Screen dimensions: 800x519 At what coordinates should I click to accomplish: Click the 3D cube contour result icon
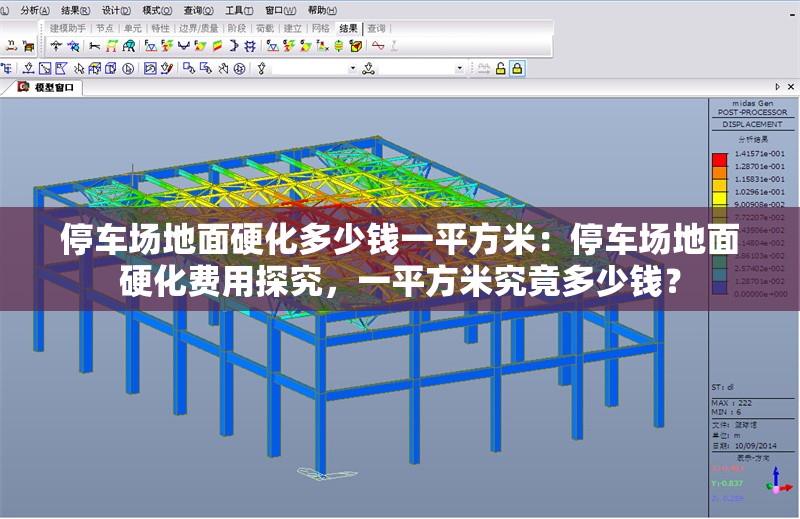tap(355, 46)
